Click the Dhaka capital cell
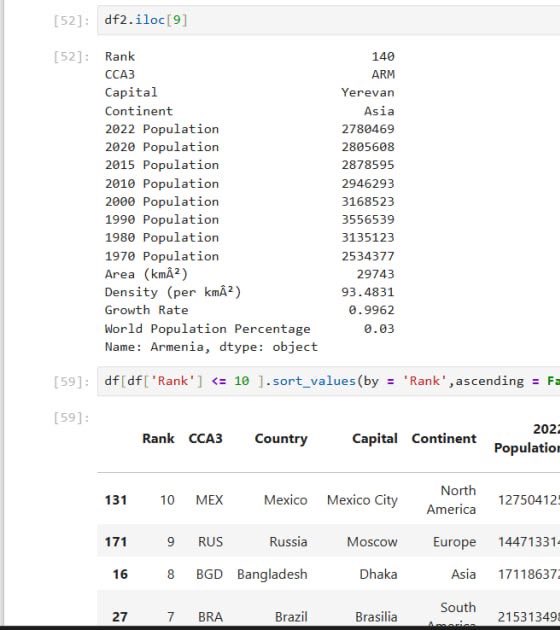Viewport: 560px width, 630px height. point(378,574)
